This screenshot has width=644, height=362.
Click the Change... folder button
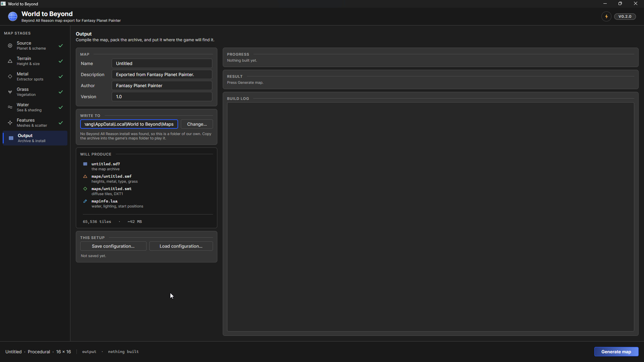coord(197,124)
